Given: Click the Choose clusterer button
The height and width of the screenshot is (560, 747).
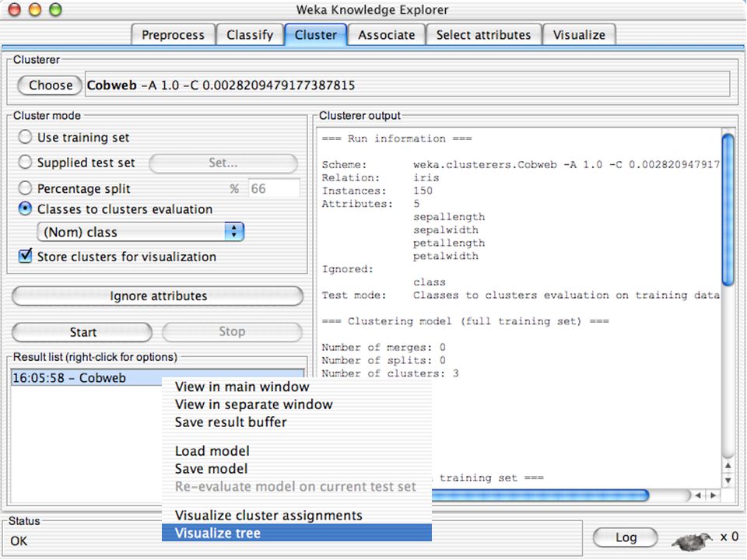Looking at the screenshot, I should pos(50,86).
